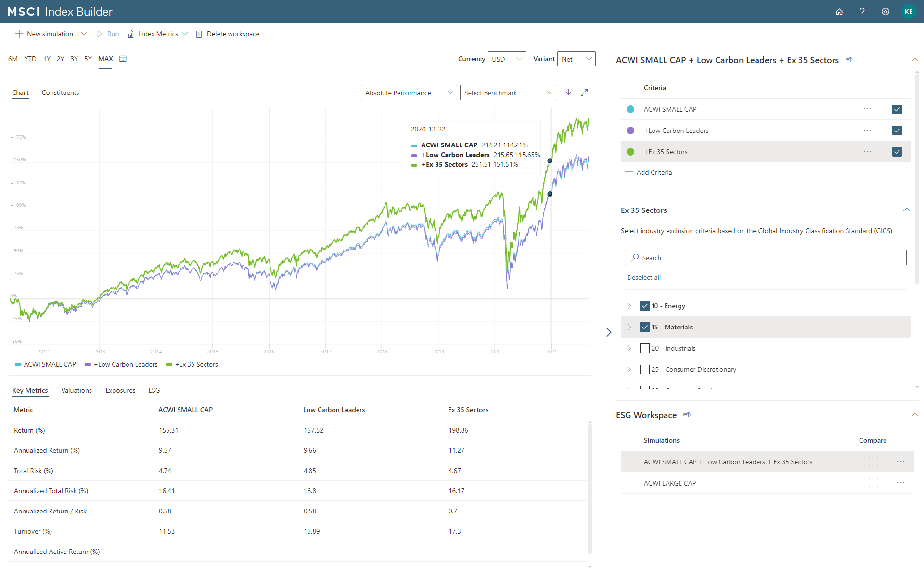Switch to the Valuations tab
The image size is (924, 578).
coord(77,390)
